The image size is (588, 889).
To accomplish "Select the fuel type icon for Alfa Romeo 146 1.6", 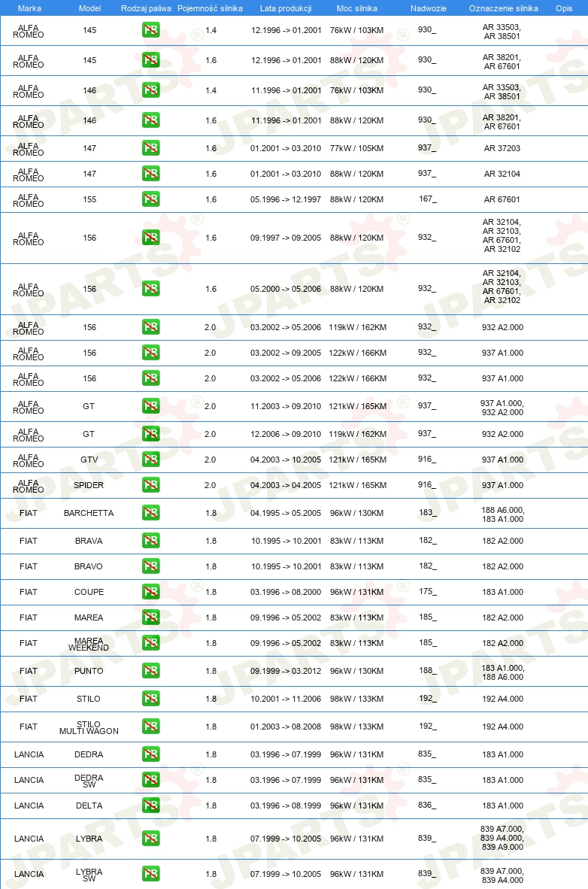I will point(151,120).
